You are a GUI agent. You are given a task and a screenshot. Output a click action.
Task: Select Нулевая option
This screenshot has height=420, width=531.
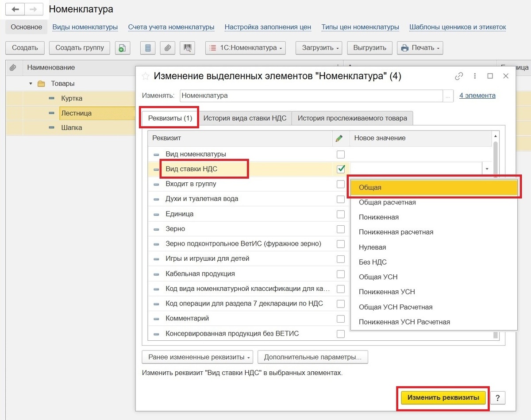point(434,247)
